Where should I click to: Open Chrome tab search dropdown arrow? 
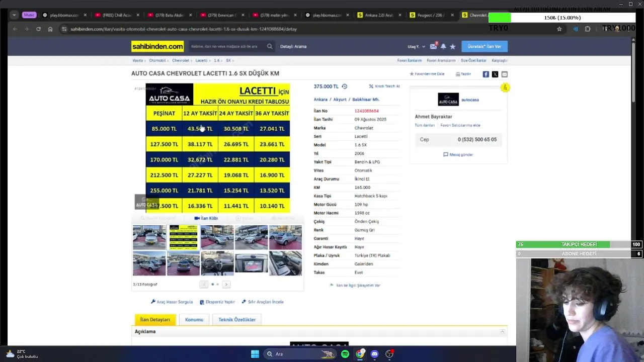coord(14,15)
